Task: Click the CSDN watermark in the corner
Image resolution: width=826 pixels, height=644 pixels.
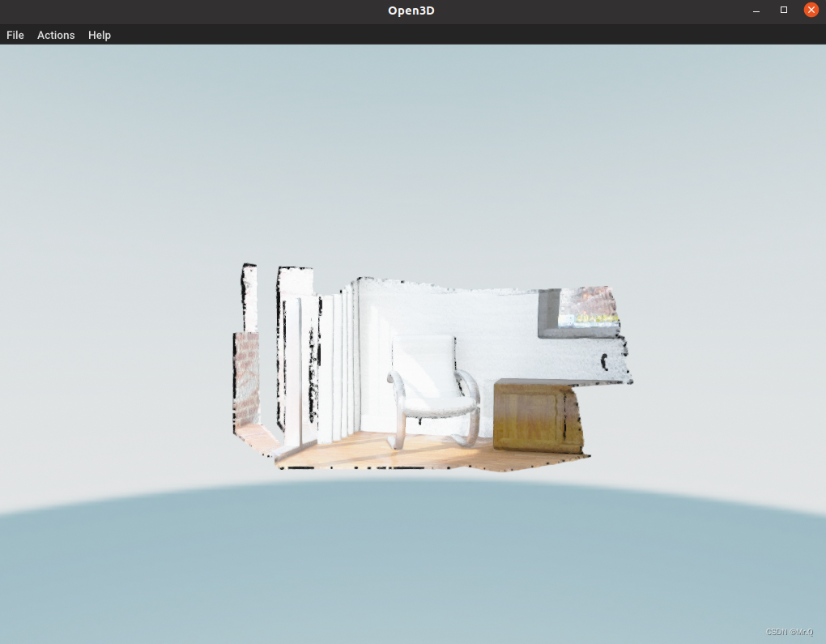Action: tap(789, 631)
